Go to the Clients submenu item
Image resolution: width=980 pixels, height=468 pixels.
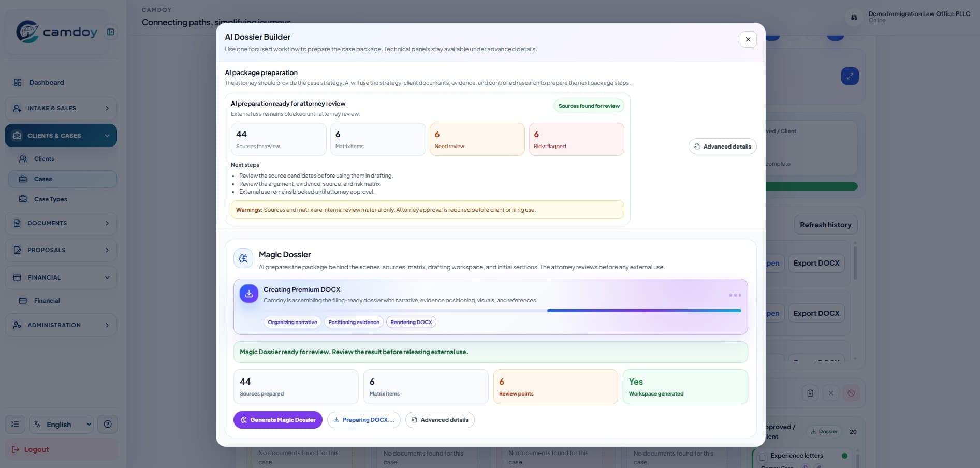63,159
